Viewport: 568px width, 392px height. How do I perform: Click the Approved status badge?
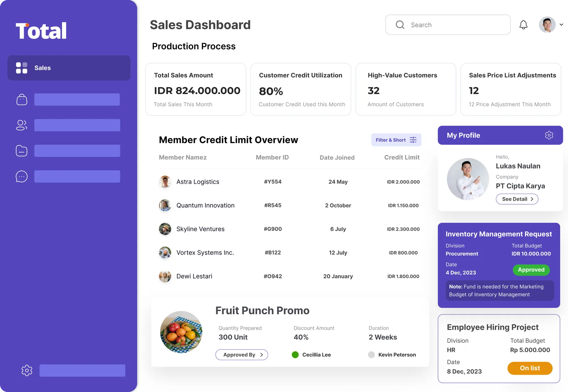(531, 270)
